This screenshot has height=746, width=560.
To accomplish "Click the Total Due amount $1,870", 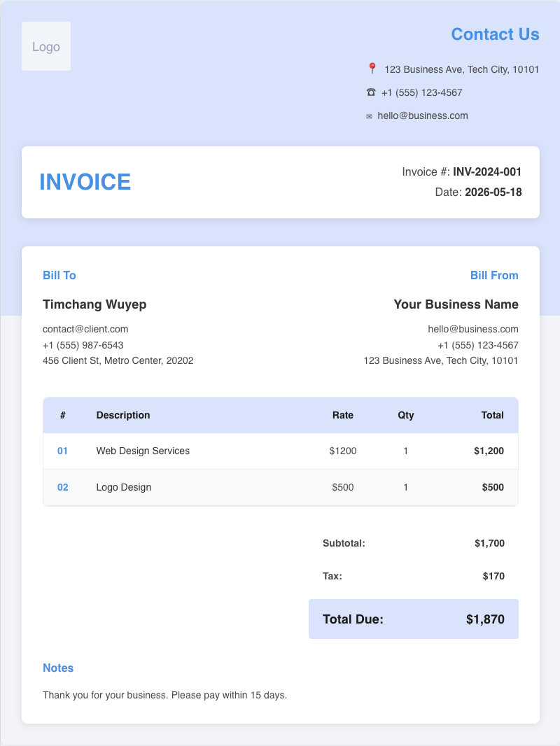I will 485,619.
